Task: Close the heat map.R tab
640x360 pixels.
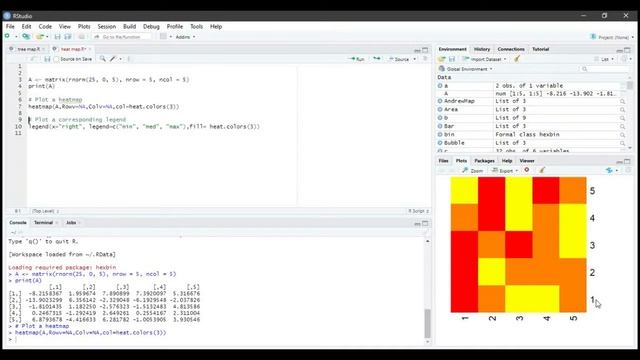Action: (90, 49)
